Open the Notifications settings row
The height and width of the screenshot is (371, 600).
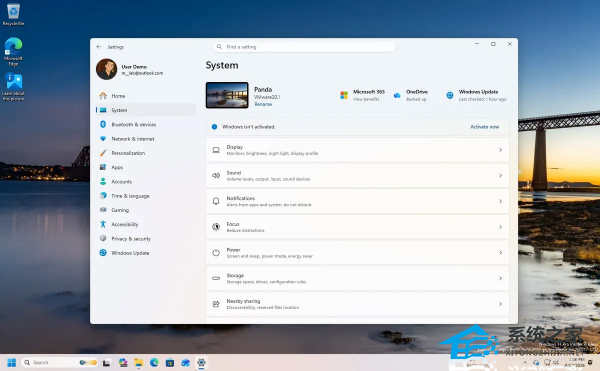[x=357, y=201]
